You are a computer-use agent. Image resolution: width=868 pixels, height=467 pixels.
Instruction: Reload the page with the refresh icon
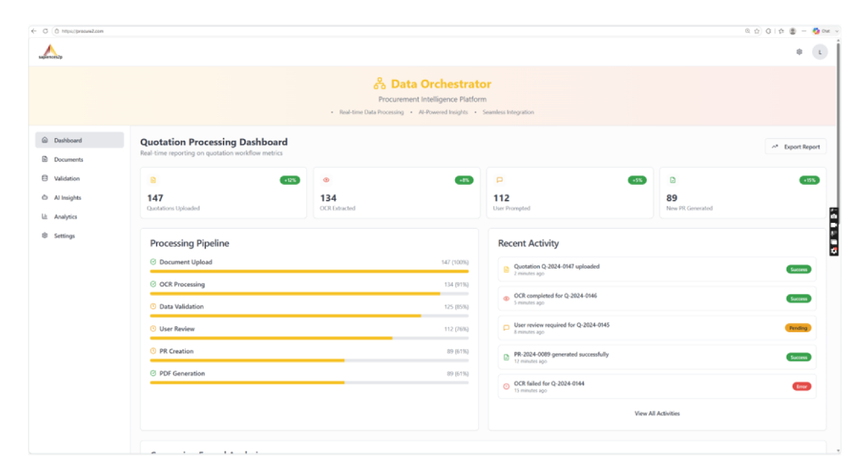pyautogui.click(x=46, y=31)
